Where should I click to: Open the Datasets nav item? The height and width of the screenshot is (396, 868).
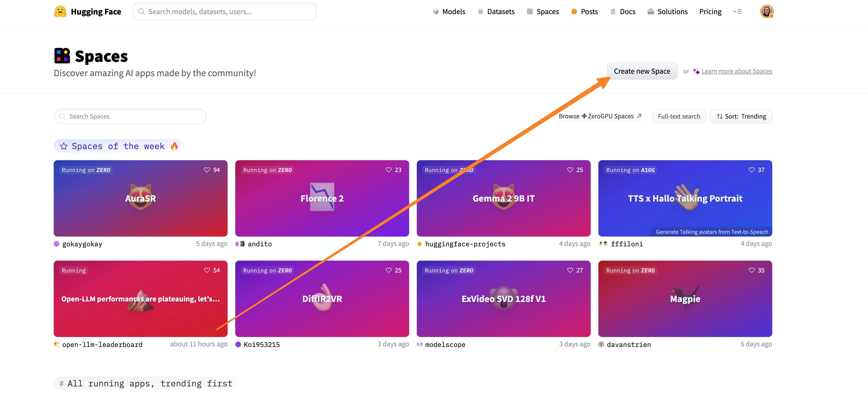tap(496, 11)
